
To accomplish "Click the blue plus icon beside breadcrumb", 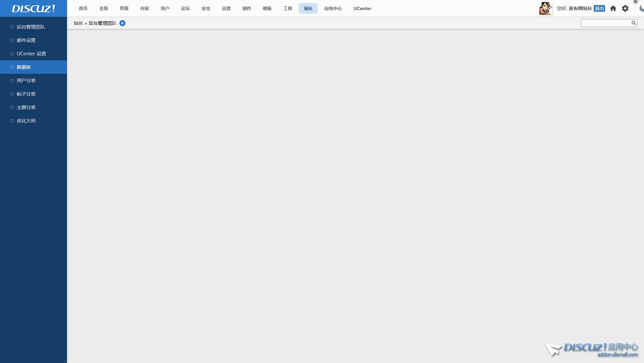I will click(x=122, y=23).
